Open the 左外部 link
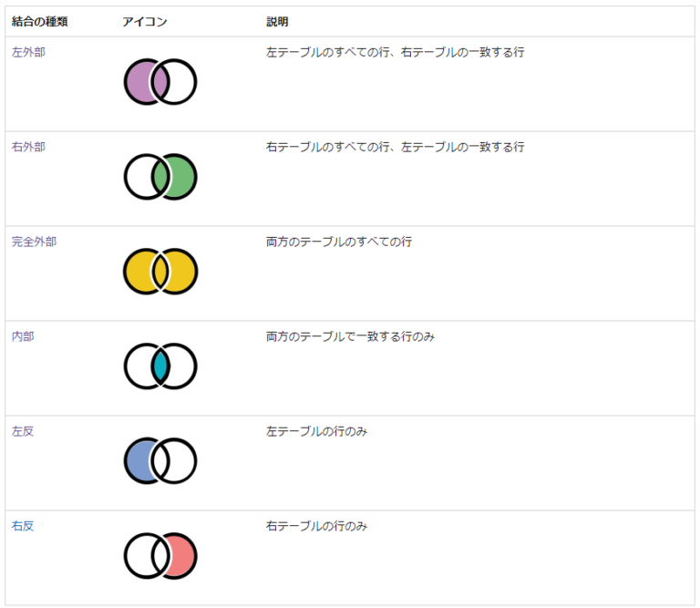This screenshot has width=700, height=608. coord(28,52)
